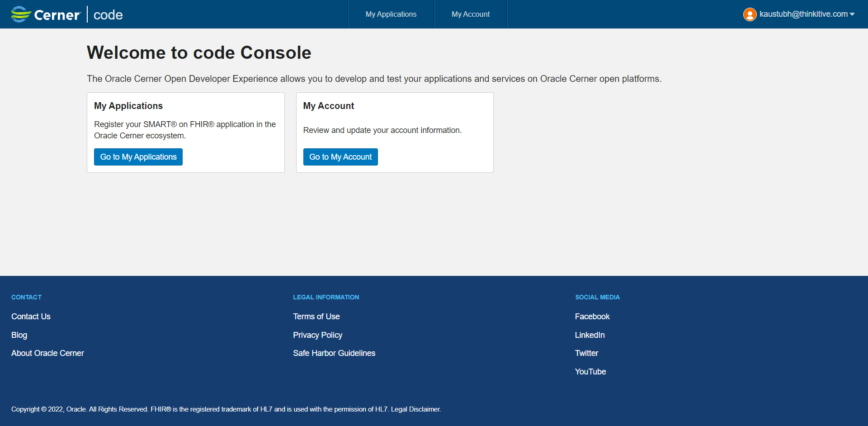Open About Oracle Cerner link
The image size is (868, 426).
[47, 353]
